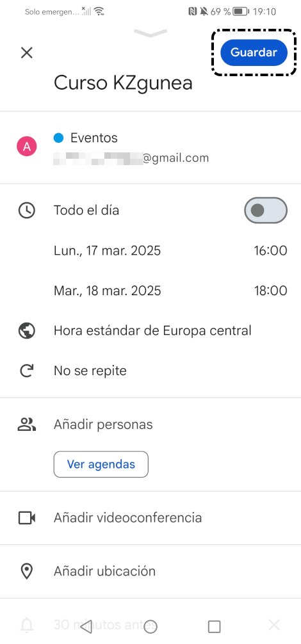Change the 16:00 start time
301x644 pixels.
point(270,250)
